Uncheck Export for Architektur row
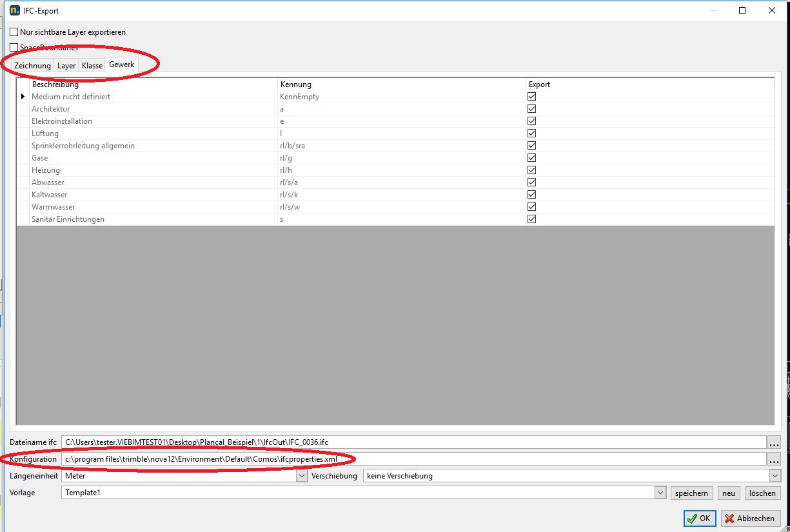 point(532,109)
